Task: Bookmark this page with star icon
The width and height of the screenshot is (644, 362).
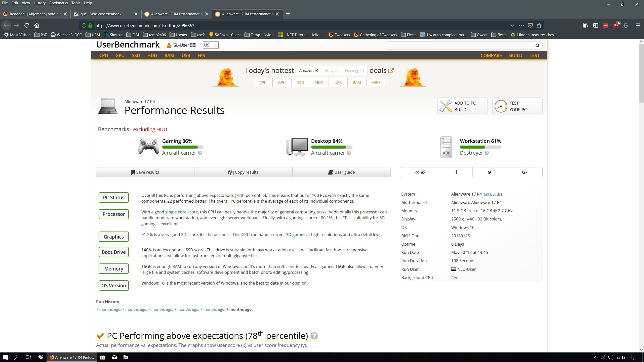Action: [x=539, y=25]
